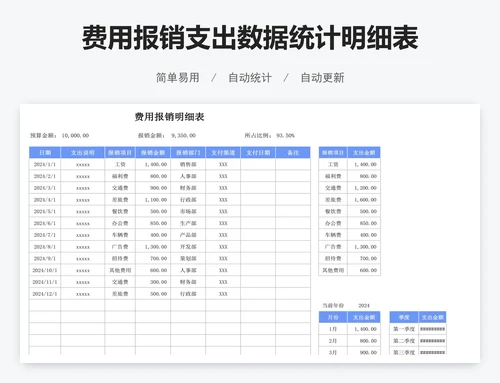Click the 日期 column header

point(45,153)
